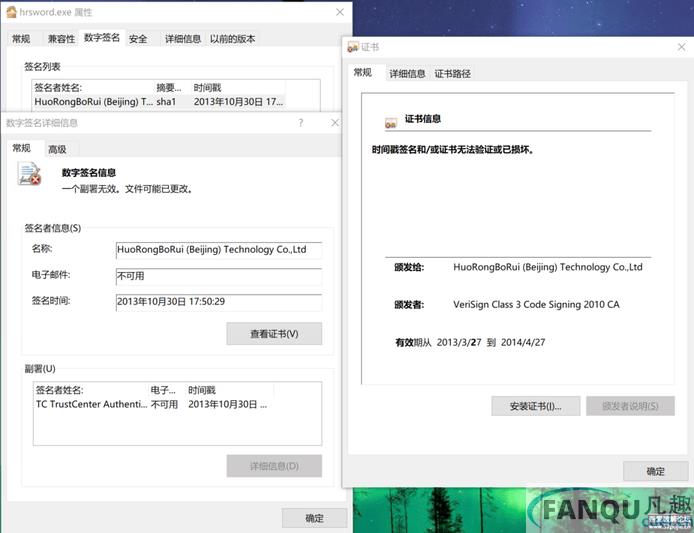This screenshot has width=694, height=533.
Task: Click 确定 in 证书 window
Action: point(655,471)
